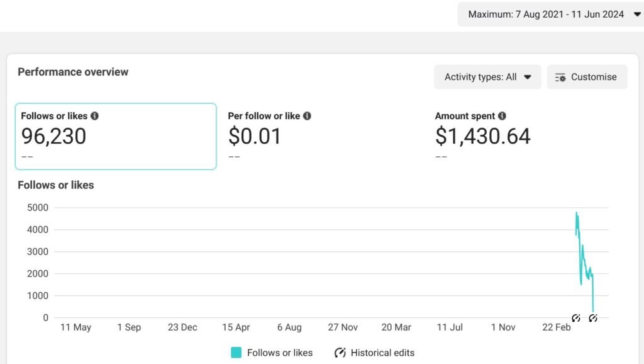This screenshot has height=364, width=644.
Task: Click the 22 Feb label on the x-axis
Action: point(556,327)
